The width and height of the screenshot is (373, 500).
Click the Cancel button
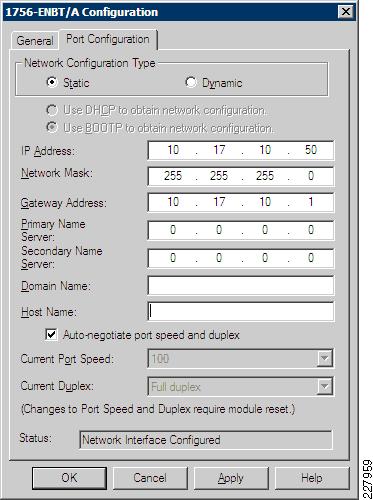pos(150,478)
